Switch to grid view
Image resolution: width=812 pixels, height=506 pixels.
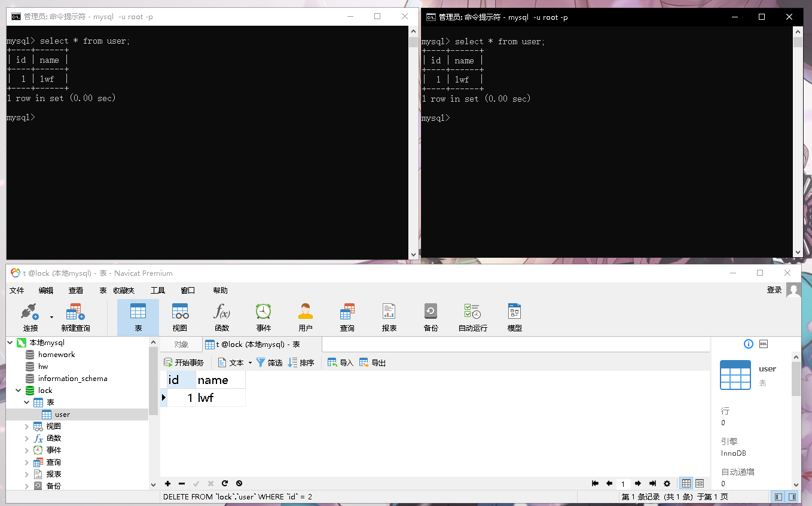coord(686,483)
